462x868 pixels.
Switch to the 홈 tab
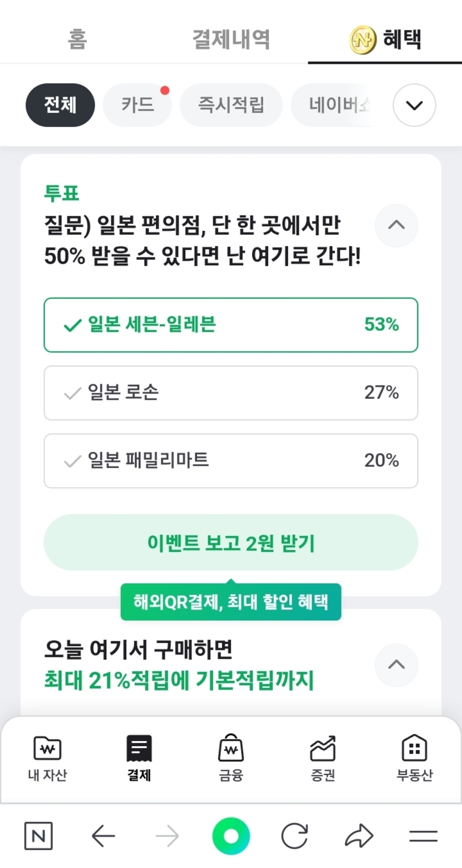pyautogui.click(x=77, y=39)
